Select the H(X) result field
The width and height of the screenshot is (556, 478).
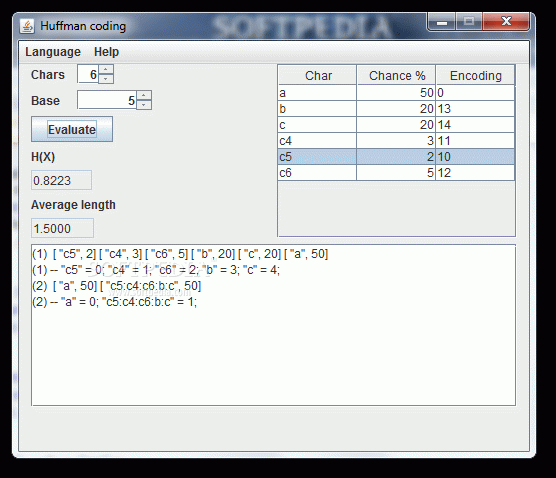(x=61, y=180)
